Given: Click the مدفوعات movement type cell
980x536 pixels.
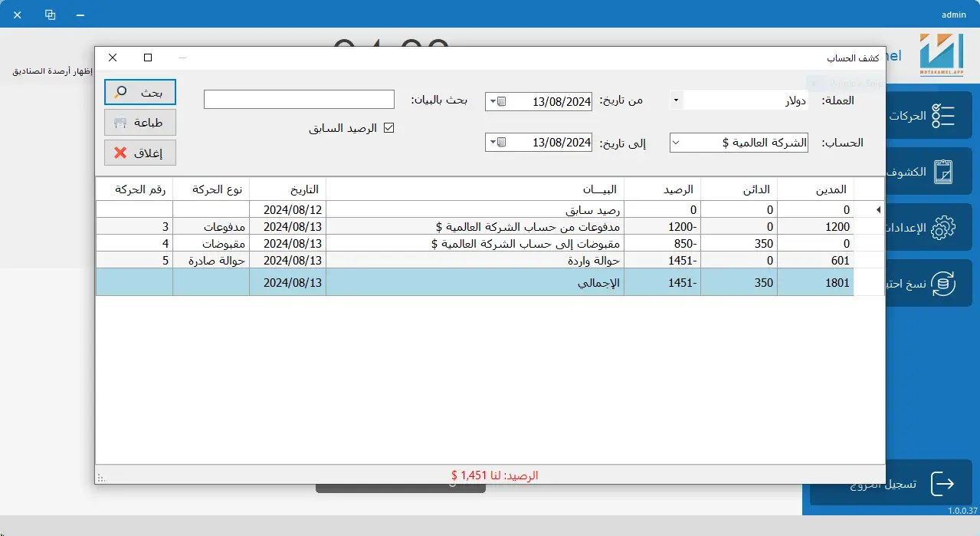Looking at the screenshot, I should click(211, 226).
